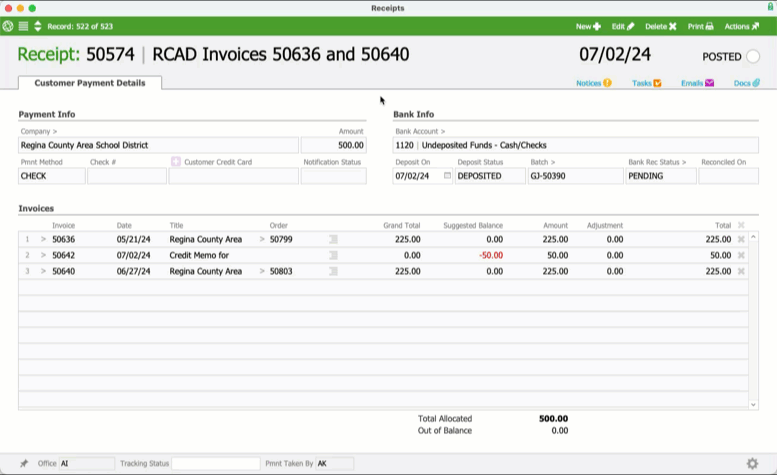Screen dimensions: 777x475
Task: Remove invoice 50640 row with X
Action: (741, 271)
